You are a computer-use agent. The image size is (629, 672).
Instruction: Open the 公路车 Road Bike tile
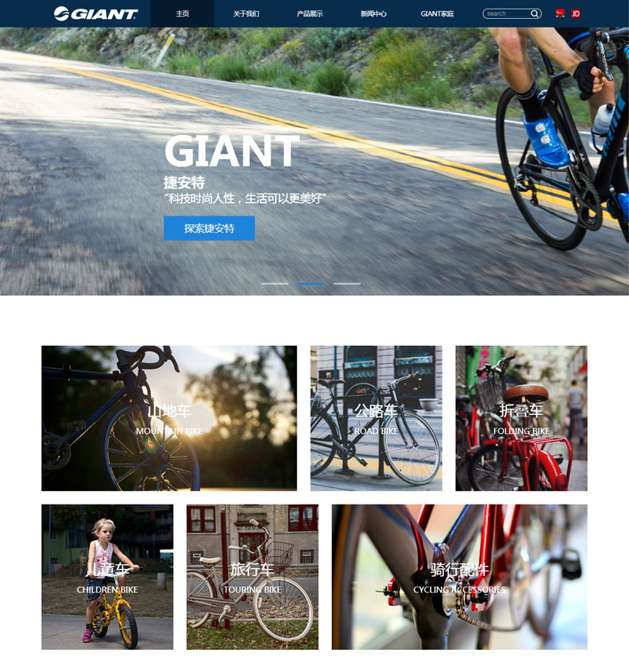click(x=376, y=418)
